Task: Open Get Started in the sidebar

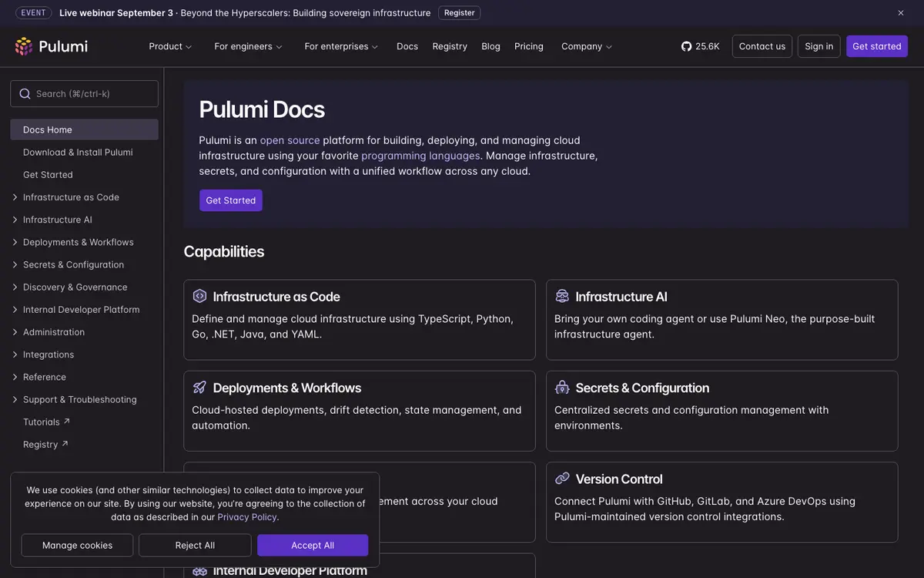Action: [48, 175]
